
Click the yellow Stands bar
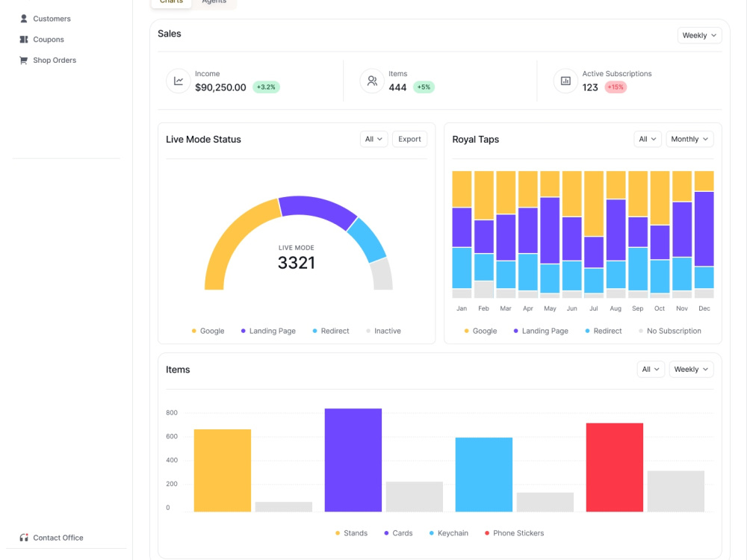coord(223,470)
